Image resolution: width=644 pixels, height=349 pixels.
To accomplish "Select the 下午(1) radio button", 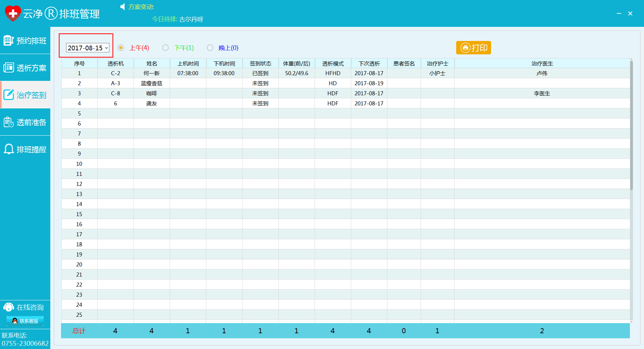I will coord(165,48).
